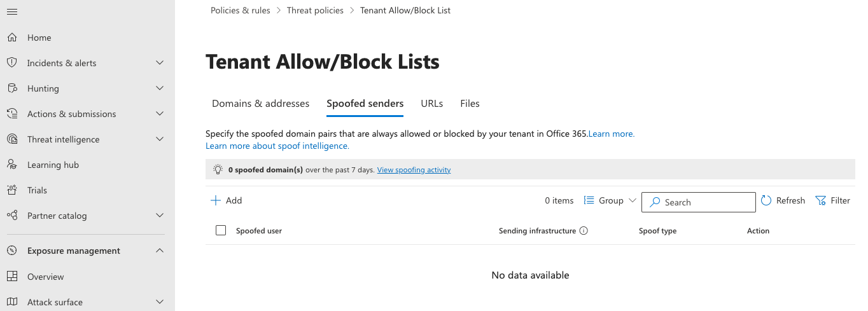Open Home via its house icon
Viewport: 868px width, 311px height.
click(x=11, y=38)
